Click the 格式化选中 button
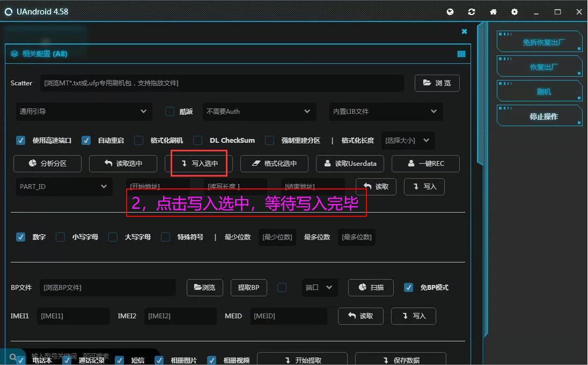The height and width of the screenshot is (365, 588). (x=274, y=164)
